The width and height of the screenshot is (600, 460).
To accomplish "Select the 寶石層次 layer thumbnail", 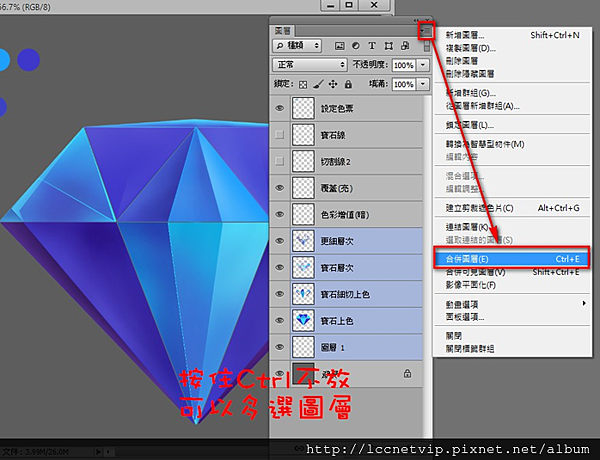I will tap(303, 267).
